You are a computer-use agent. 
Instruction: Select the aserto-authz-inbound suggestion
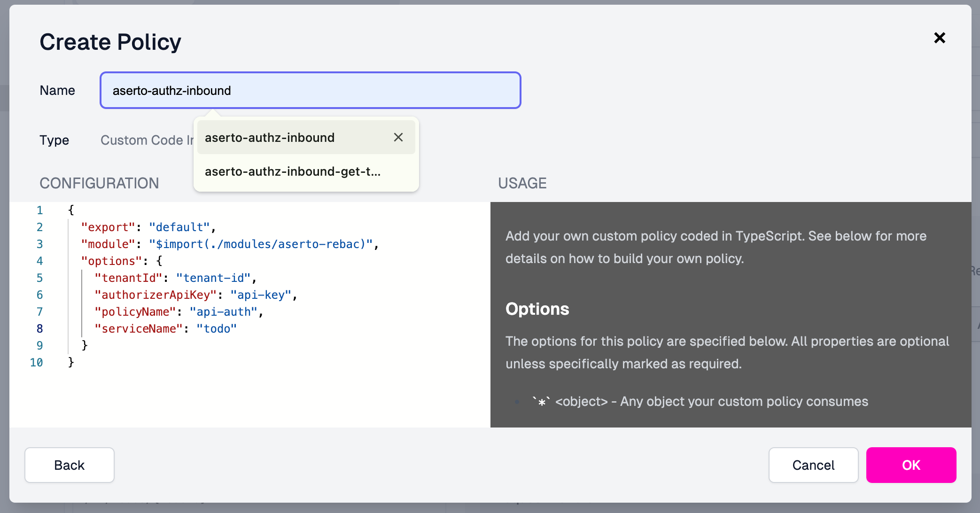[306, 137]
